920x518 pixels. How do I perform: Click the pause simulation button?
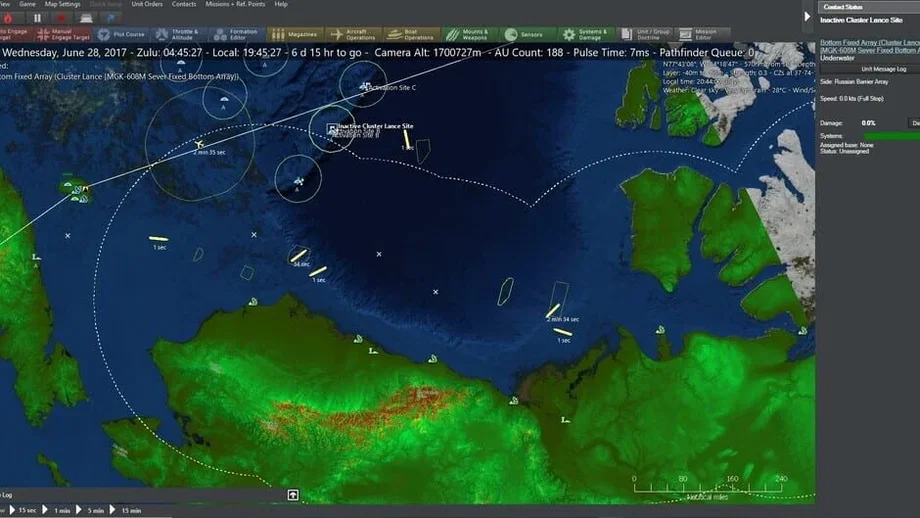[37, 18]
